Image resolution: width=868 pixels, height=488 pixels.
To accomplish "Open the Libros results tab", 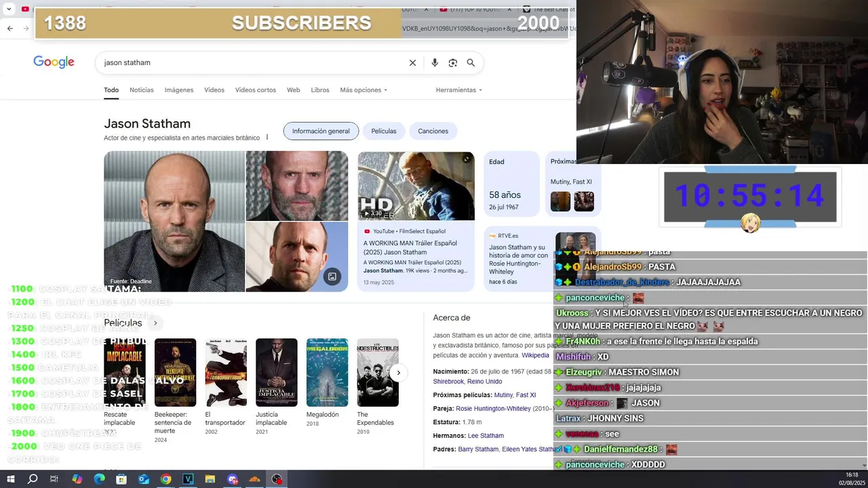I will [x=320, y=90].
